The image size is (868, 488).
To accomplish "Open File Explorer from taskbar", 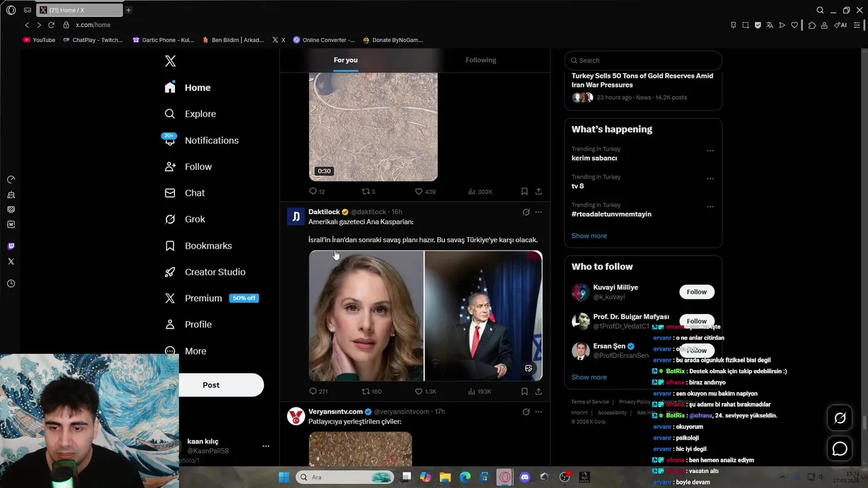I will [x=445, y=477].
